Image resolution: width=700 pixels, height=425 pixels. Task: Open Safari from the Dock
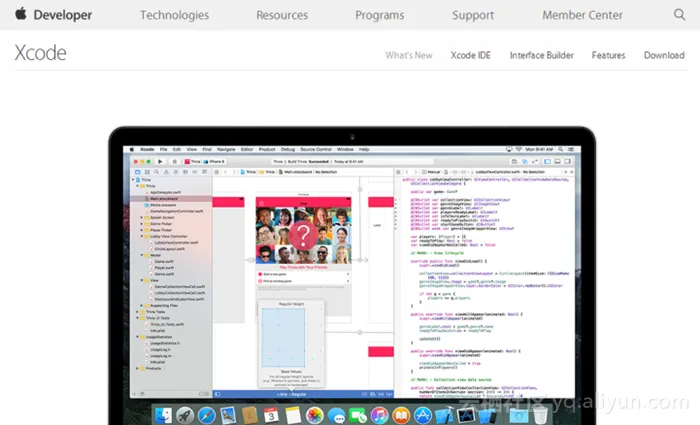pos(206,415)
